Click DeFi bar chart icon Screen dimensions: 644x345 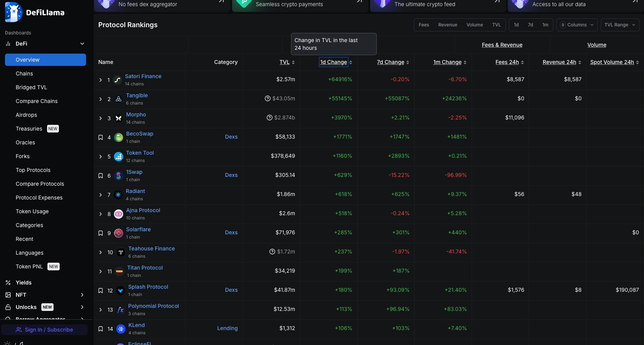coord(8,44)
